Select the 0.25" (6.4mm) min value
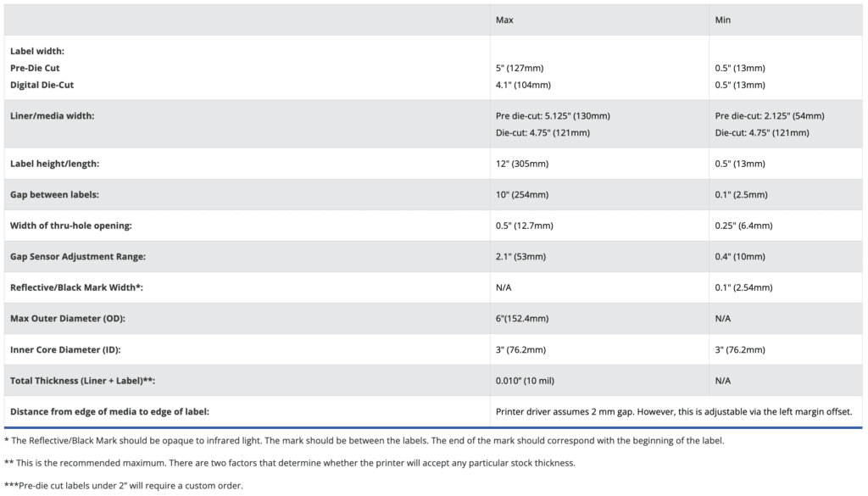The image size is (868, 496). tap(744, 226)
